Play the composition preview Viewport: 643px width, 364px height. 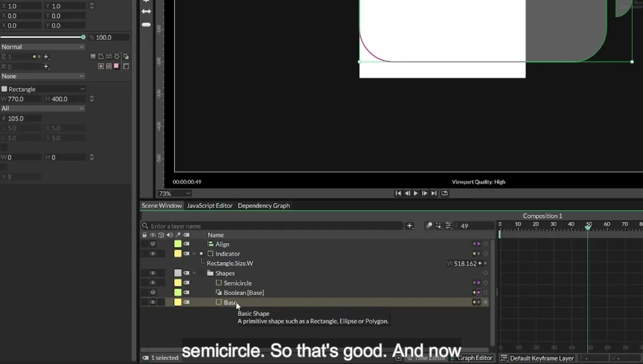pyautogui.click(x=416, y=193)
